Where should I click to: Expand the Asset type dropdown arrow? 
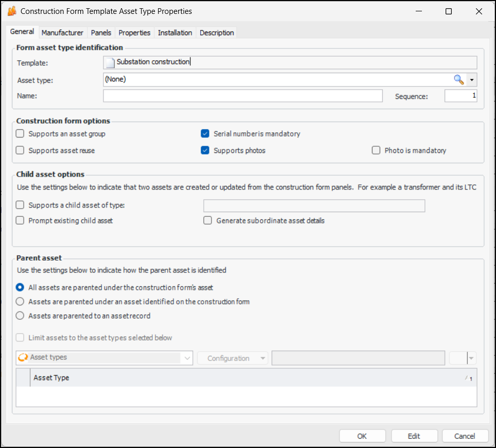click(x=472, y=80)
